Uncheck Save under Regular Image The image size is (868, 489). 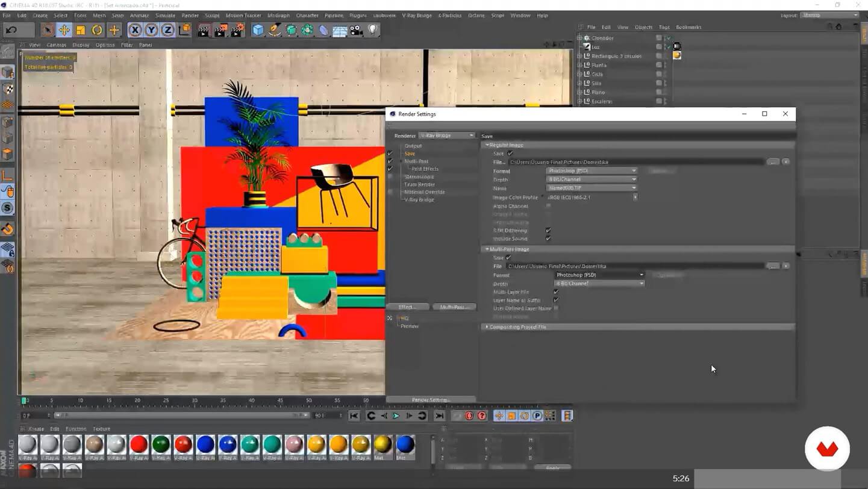(x=510, y=154)
